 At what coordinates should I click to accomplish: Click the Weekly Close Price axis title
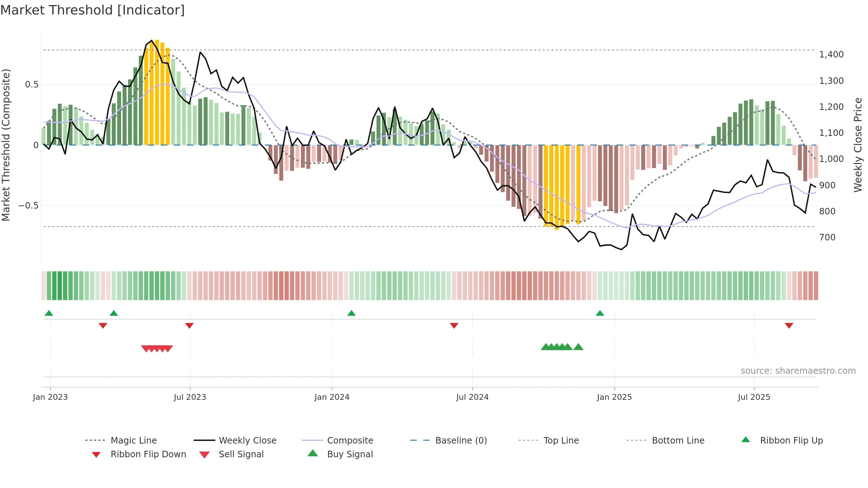click(858, 145)
